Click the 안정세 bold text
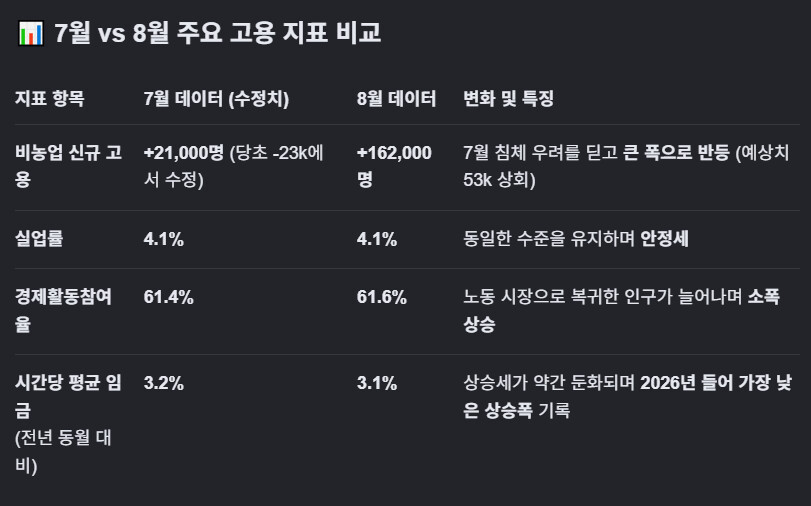Screen dimensions: 811x506 coord(664,239)
